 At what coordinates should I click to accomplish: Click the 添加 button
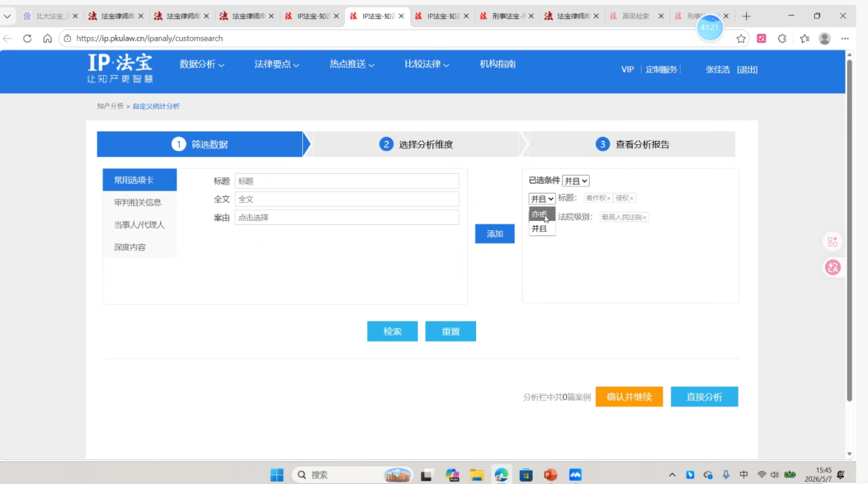pyautogui.click(x=495, y=234)
